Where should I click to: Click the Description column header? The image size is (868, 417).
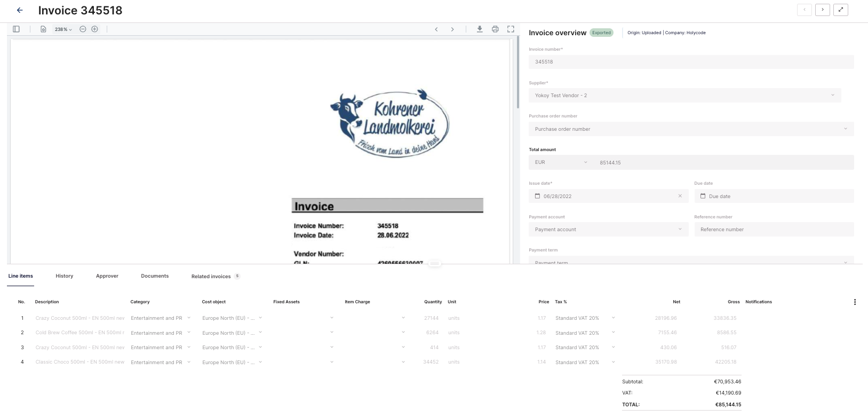tap(47, 302)
